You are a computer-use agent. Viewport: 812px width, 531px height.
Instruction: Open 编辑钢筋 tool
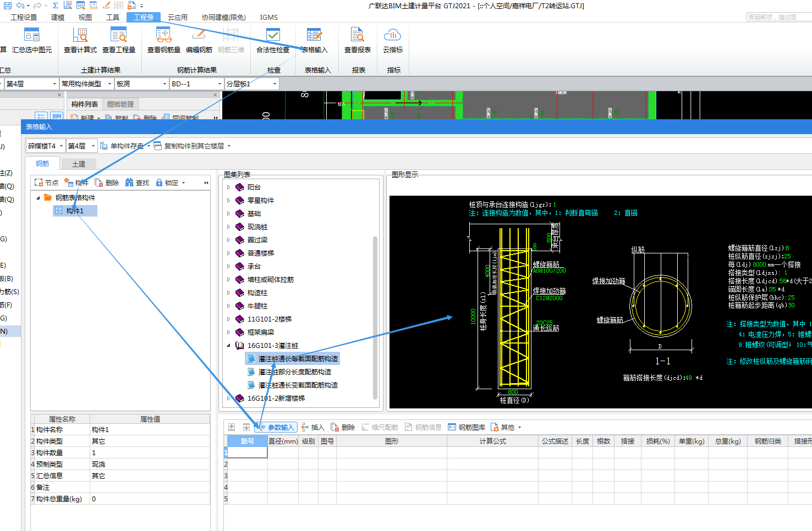(x=199, y=41)
